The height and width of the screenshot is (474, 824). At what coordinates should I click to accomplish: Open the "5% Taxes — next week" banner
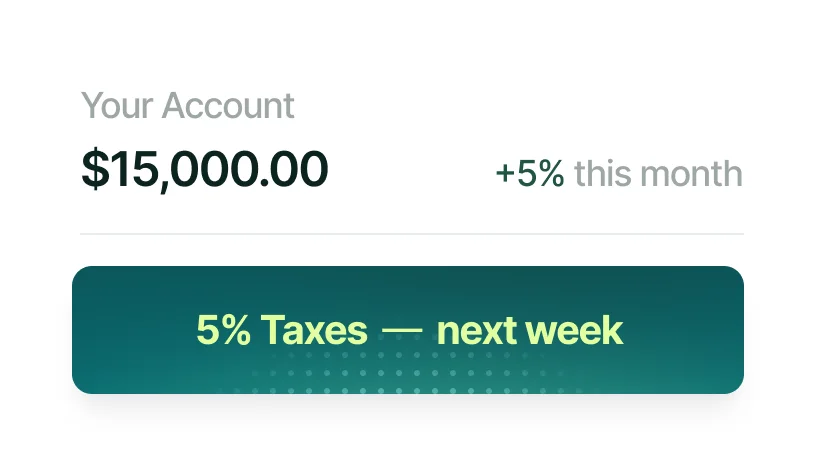click(408, 329)
